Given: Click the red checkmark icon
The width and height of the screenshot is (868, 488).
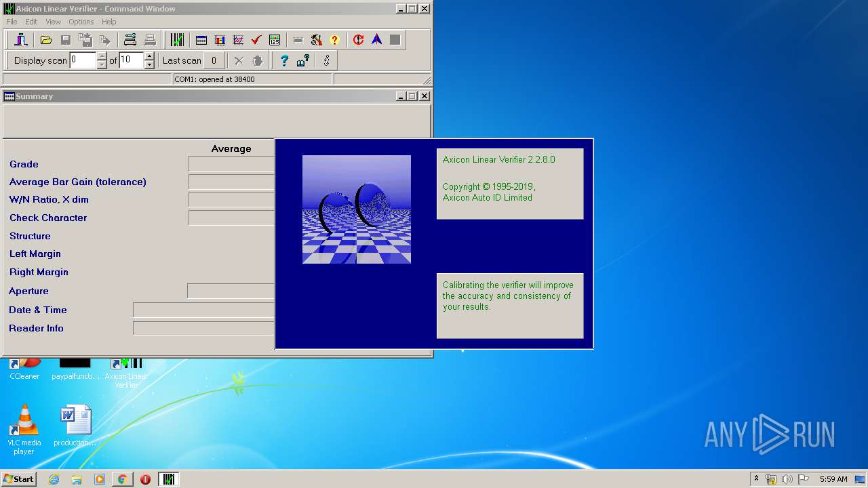Looking at the screenshot, I should pos(256,40).
